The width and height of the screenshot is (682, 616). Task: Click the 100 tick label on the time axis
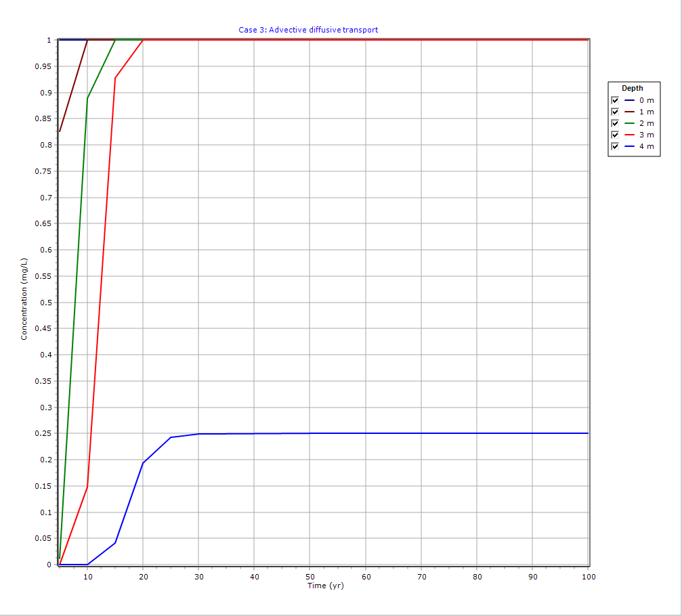click(x=589, y=576)
